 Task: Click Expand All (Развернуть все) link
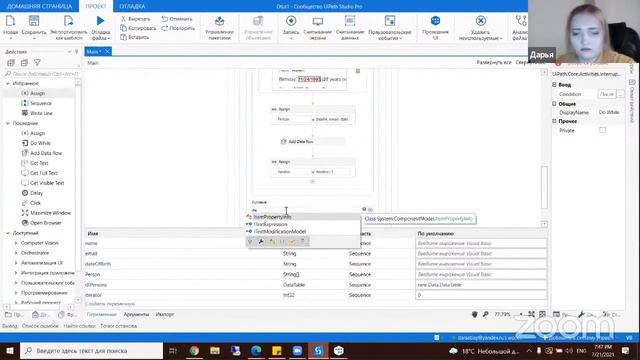[494, 62]
